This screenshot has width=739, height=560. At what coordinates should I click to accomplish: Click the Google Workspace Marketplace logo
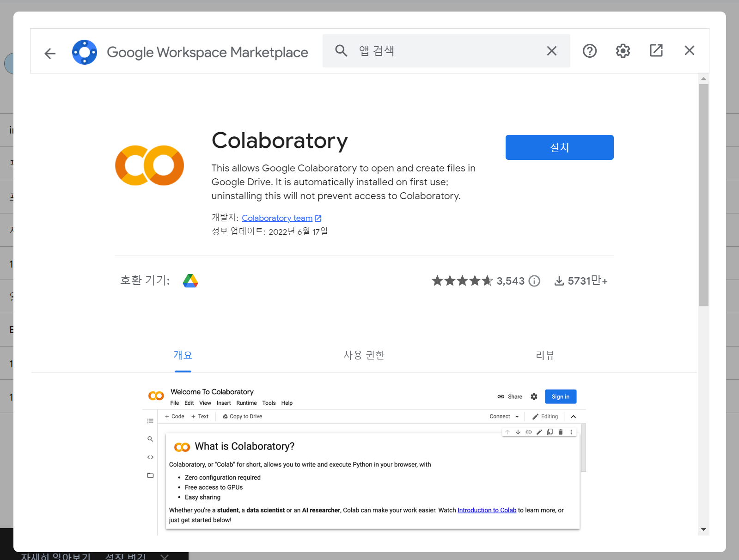[85, 52]
